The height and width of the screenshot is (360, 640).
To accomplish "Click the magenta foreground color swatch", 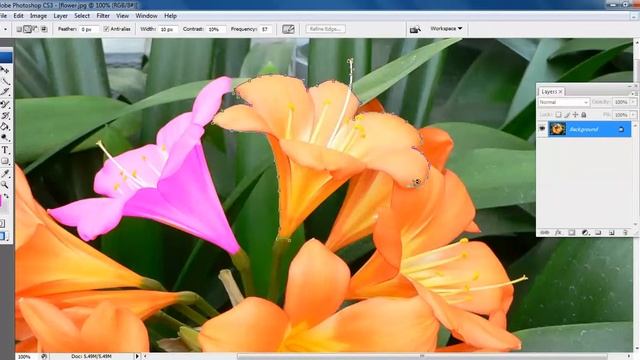I will click(1, 201).
